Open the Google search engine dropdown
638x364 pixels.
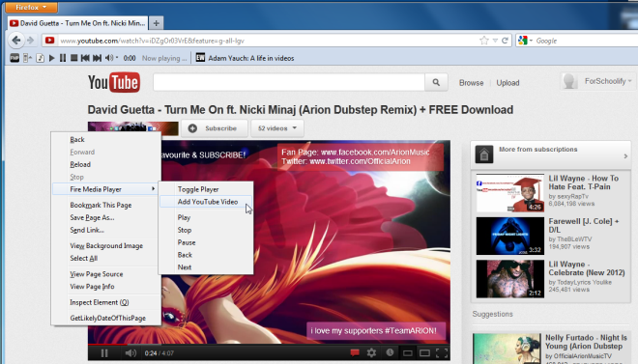525,41
